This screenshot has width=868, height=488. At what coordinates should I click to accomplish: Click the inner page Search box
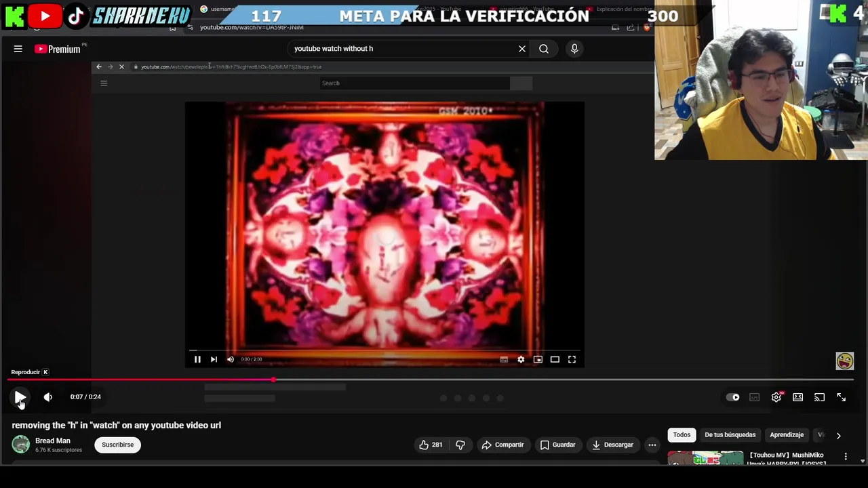[415, 83]
